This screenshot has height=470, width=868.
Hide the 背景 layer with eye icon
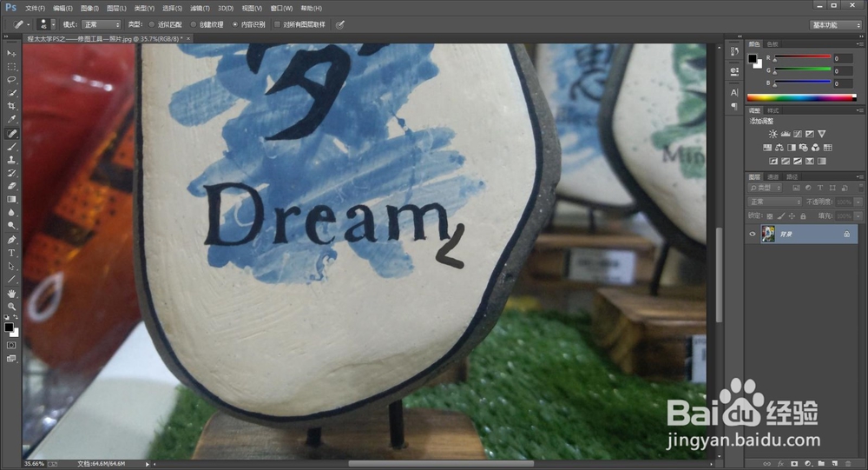[752, 234]
